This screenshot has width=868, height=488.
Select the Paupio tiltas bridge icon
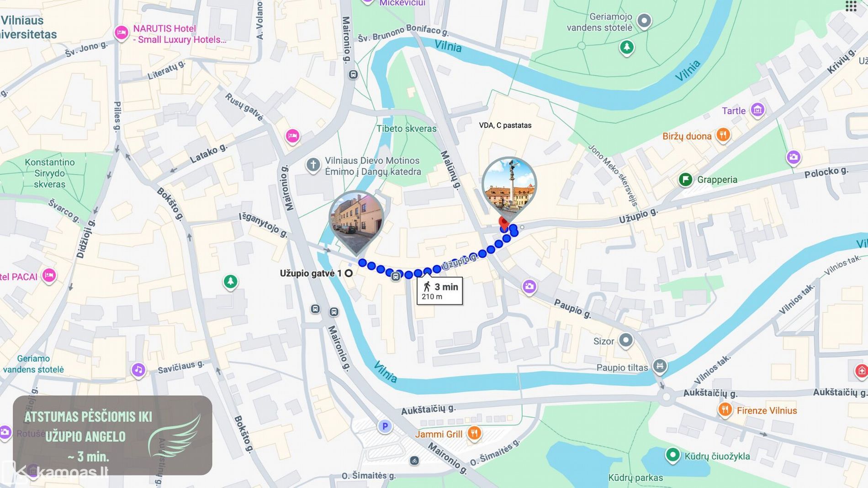click(659, 366)
